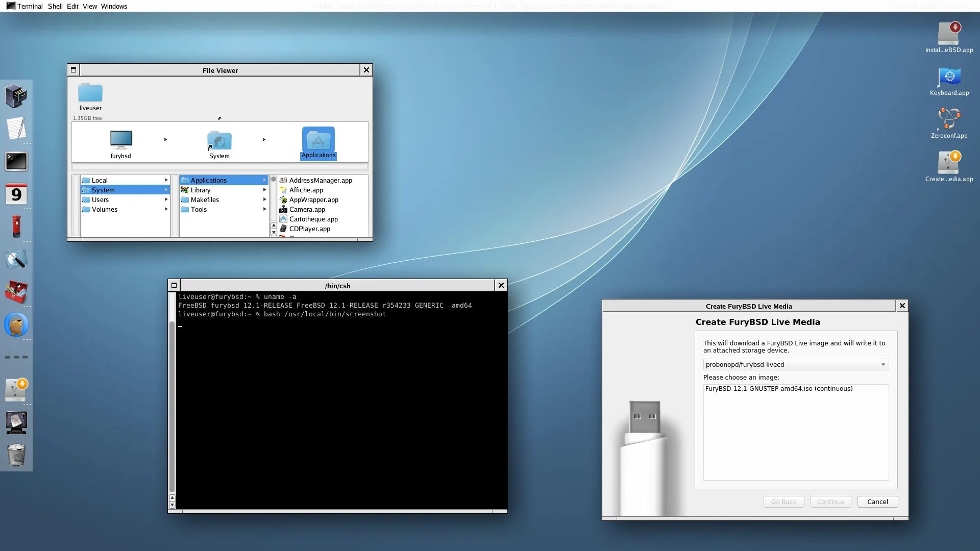The image size is (980, 551).
Task: Close the Create FuryBSD Live Media window
Action: click(902, 305)
